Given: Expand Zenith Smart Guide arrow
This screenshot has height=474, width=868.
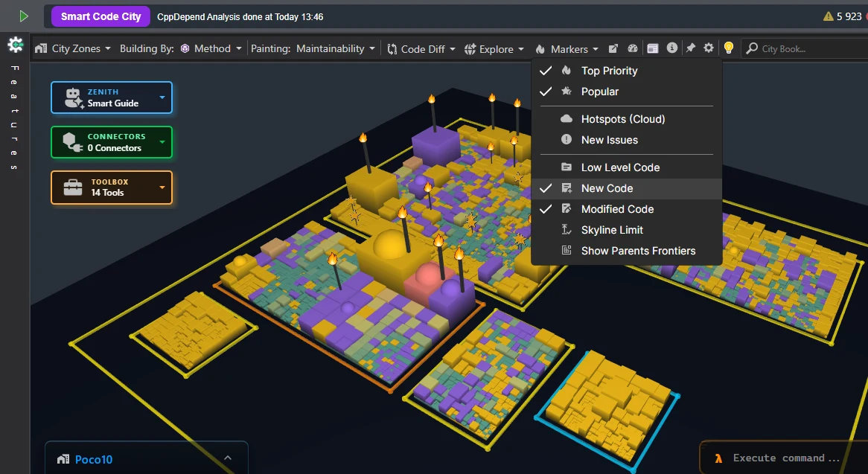Looking at the screenshot, I should pos(162,97).
